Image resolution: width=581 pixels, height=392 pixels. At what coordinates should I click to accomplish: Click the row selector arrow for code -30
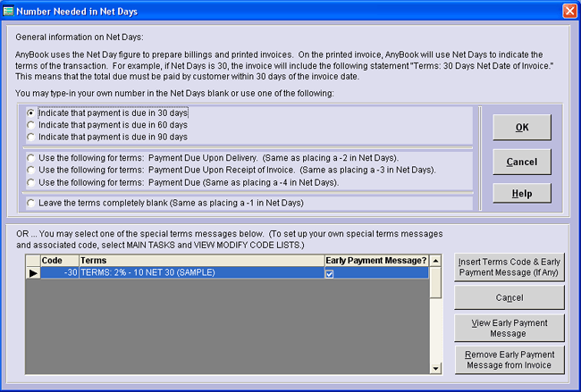point(32,272)
